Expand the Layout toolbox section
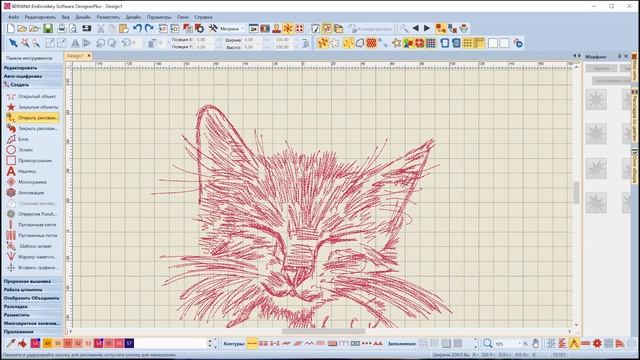The height and width of the screenshot is (360, 640). point(32,307)
